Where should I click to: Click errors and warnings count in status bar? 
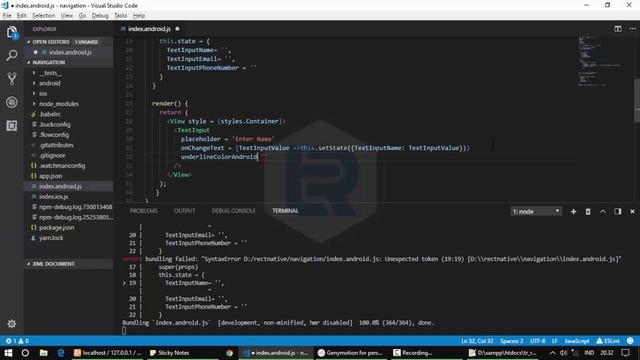pos(17,341)
